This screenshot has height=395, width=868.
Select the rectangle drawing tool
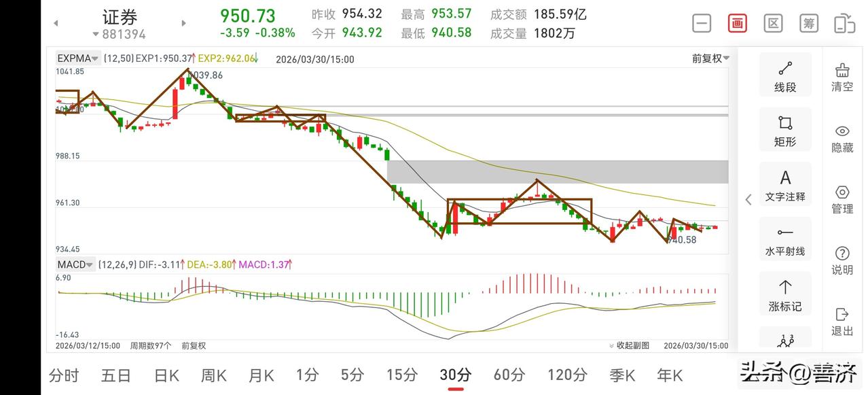click(785, 129)
